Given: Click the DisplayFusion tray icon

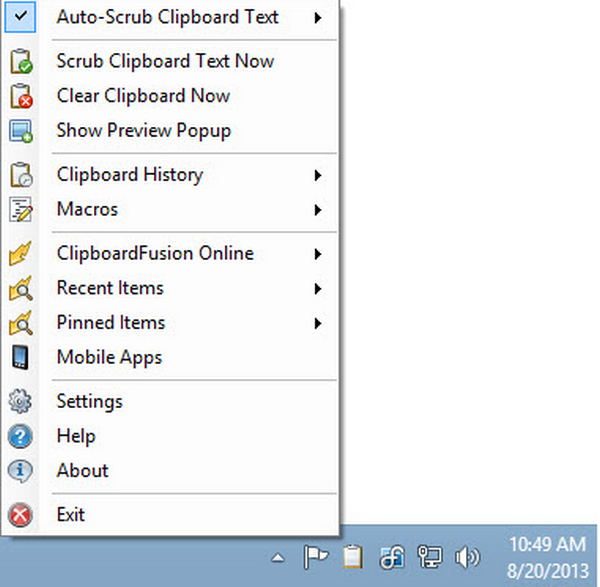Looking at the screenshot, I should tap(392, 557).
